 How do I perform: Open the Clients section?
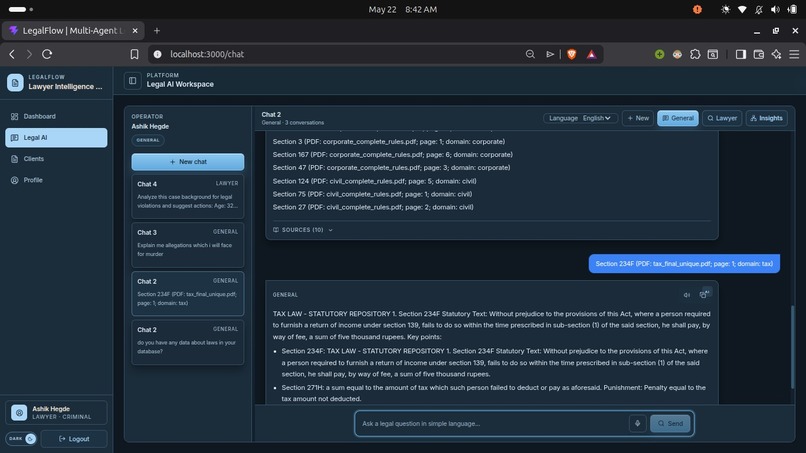(x=56, y=159)
